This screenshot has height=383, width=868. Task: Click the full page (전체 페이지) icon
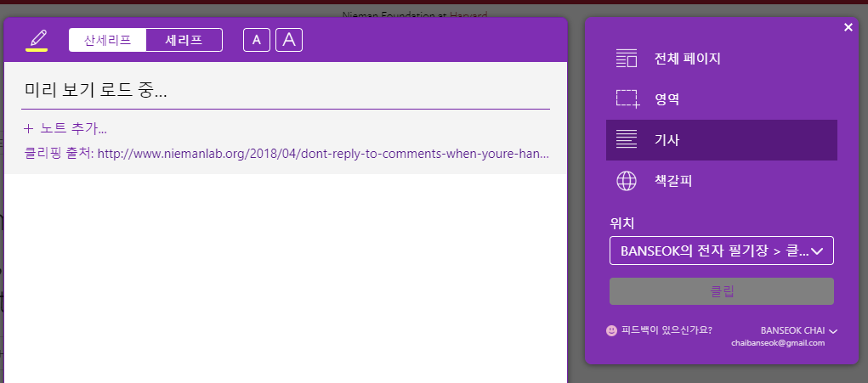pos(627,59)
